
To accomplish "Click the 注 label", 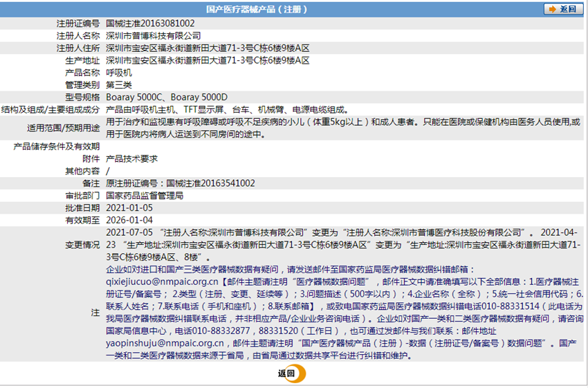I will pos(95,313).
